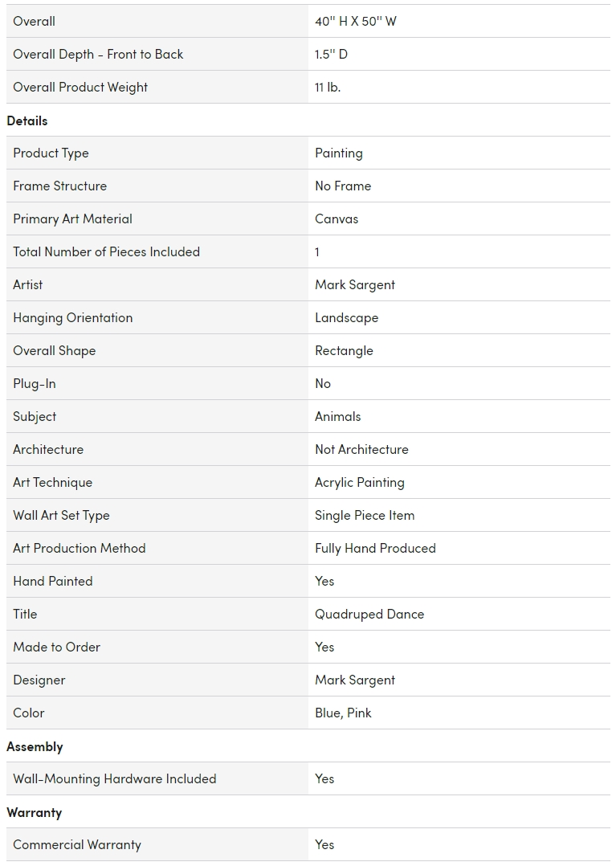
Task: Click the Overall Product Weight label
Action: [80, 87]
